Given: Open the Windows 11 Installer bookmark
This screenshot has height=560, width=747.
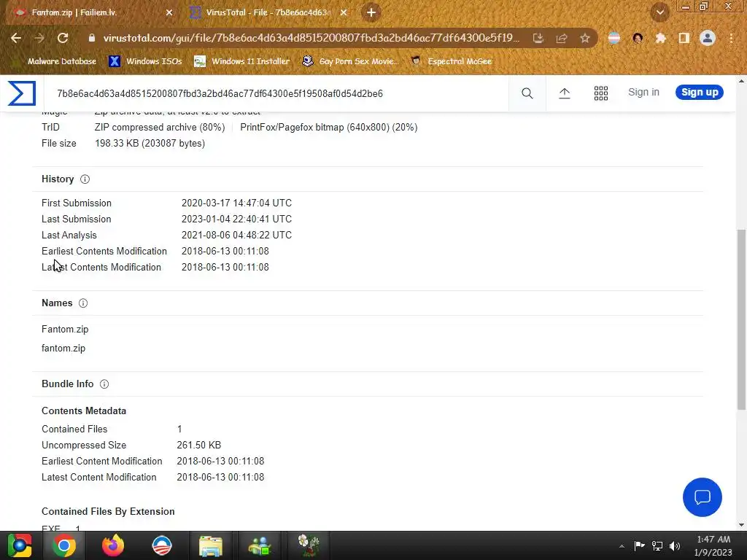Looking at the screenshot, I should coord(242,61).
